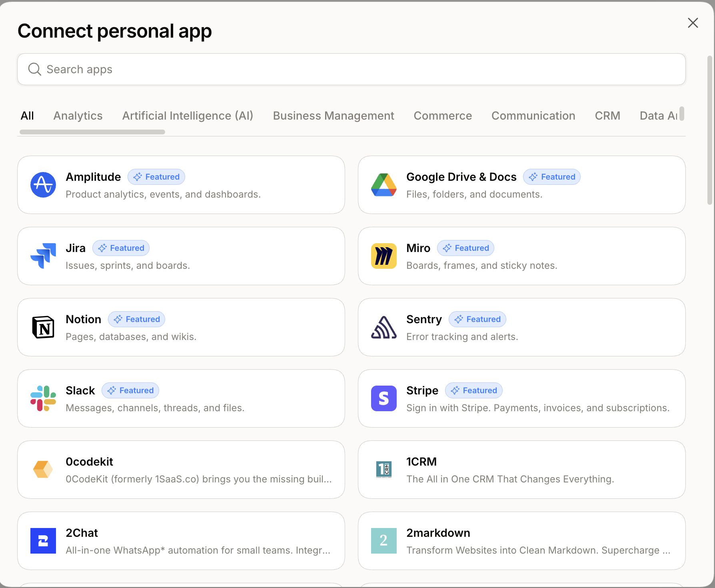This screenshot has height=588, width=715.
Task: Click the purple Stripe logo
Action: (x=384, y=398)
